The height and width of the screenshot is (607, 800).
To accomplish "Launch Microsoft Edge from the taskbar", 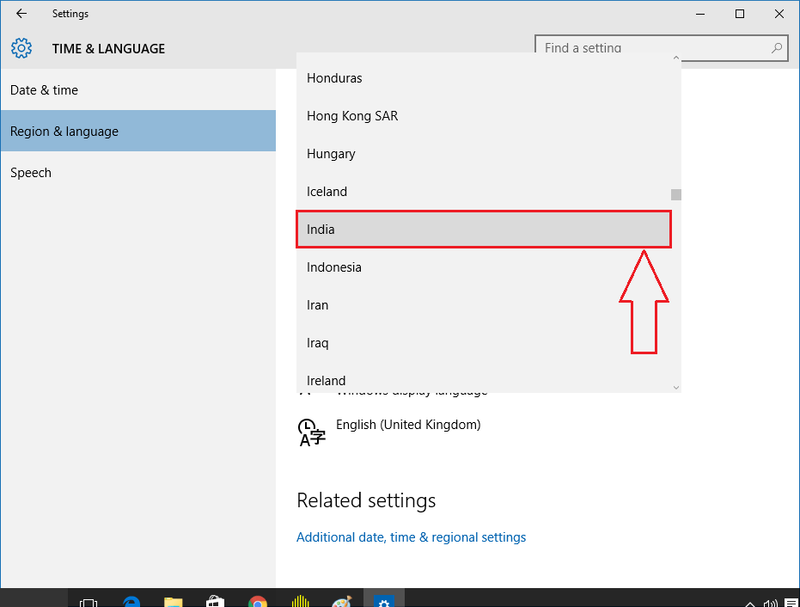I will pos(131,601).
